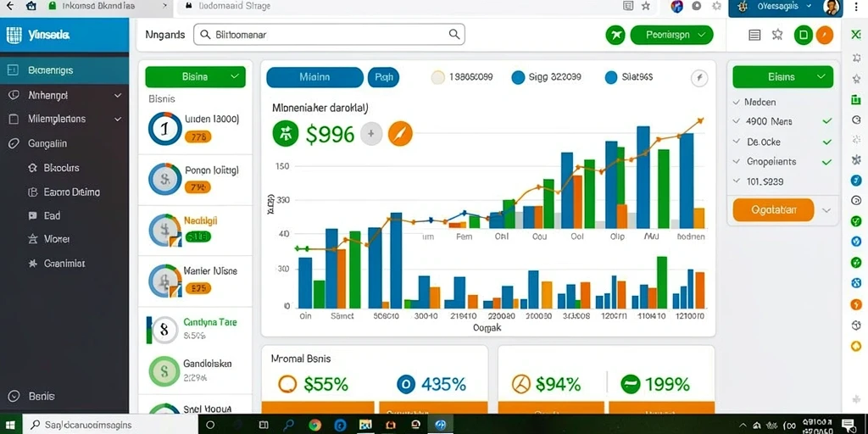The height and width of the screenshot is (434, 868).
Task: Toggle the green check beside Gnopelients
Action: [827, 162]
